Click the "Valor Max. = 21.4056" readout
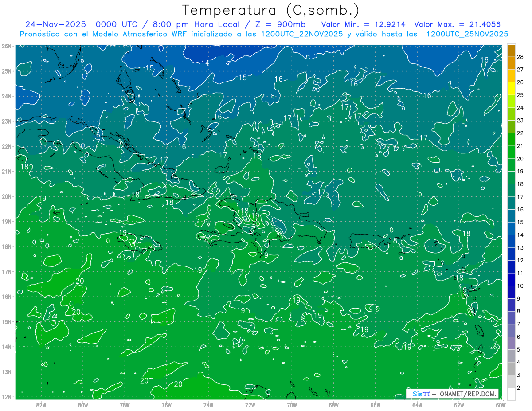Image resolution: width=532 pixels, height=411 pixels. 457,24
